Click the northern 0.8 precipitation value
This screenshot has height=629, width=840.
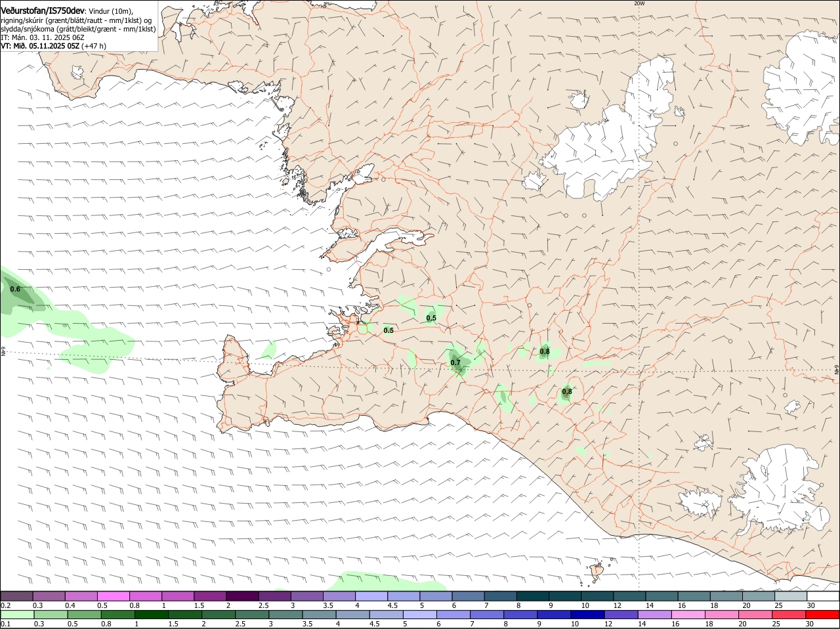click(x=545, y=351)
